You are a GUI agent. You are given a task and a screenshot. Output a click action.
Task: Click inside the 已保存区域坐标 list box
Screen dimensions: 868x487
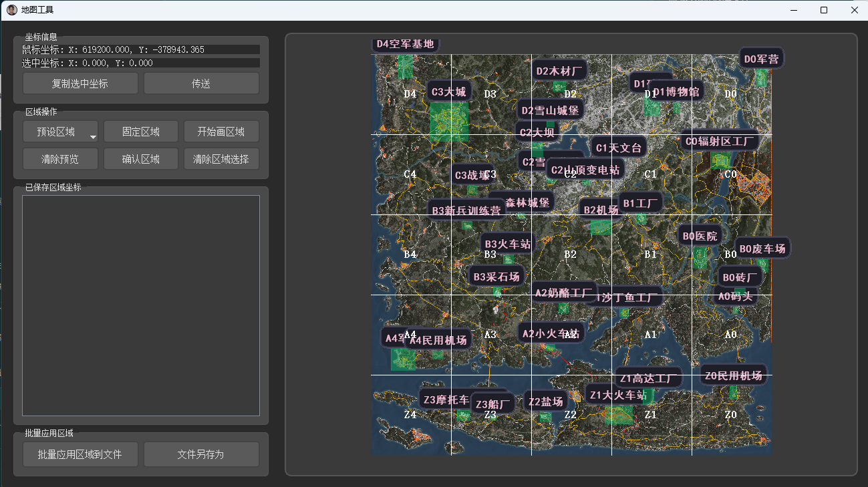(140, 305)
